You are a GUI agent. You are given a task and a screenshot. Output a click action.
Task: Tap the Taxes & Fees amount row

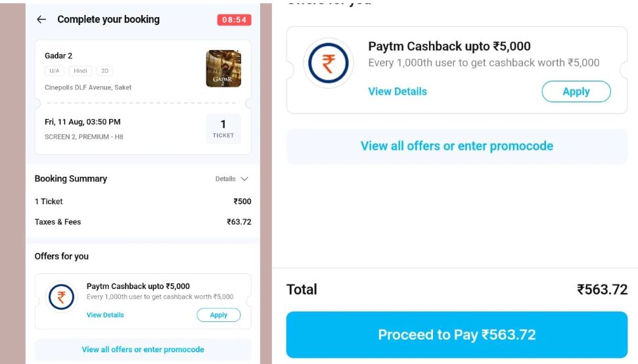tap(143, 221)
